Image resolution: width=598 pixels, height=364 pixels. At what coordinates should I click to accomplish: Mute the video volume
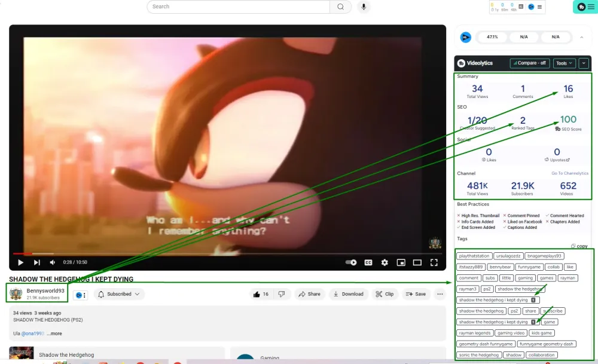(53, 262)
